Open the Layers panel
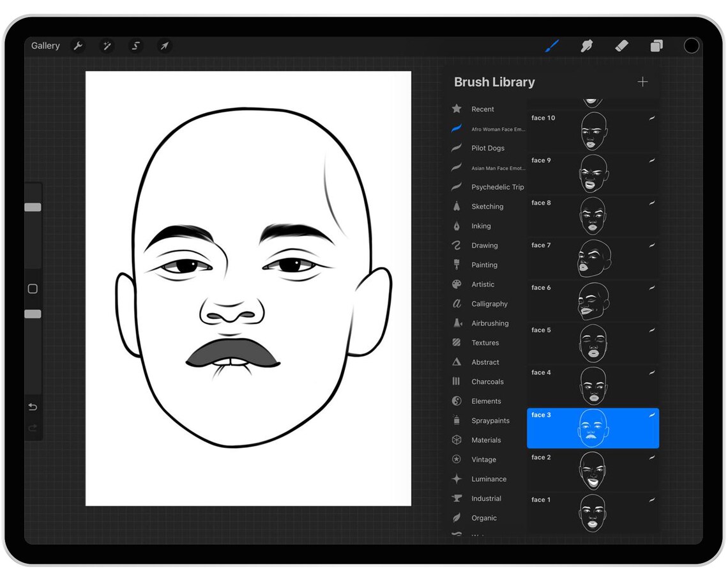This screenshot has height=579, width=728. [656, 45]
